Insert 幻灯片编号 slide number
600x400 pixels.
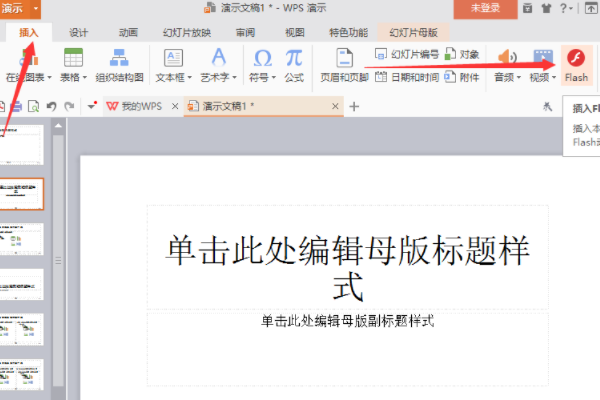click(x=407, y=54)
